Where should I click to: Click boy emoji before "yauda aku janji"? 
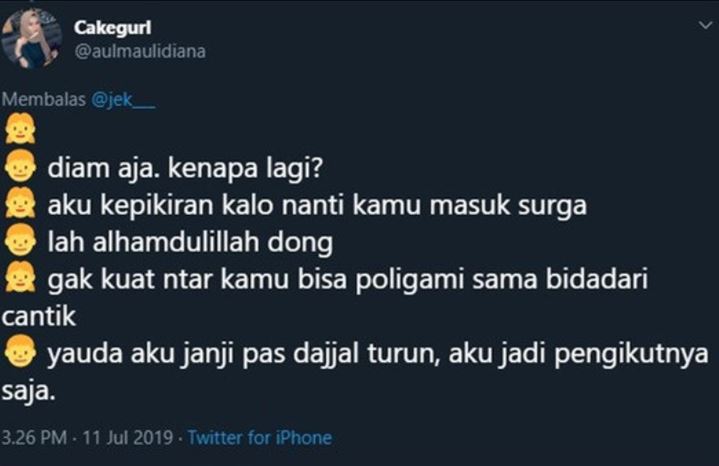(x=20, y=351)
